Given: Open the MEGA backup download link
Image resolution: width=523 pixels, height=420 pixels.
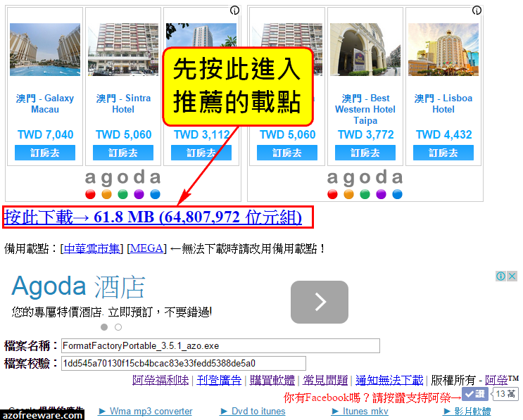Looking at the screenshot, I should point(146,248).
